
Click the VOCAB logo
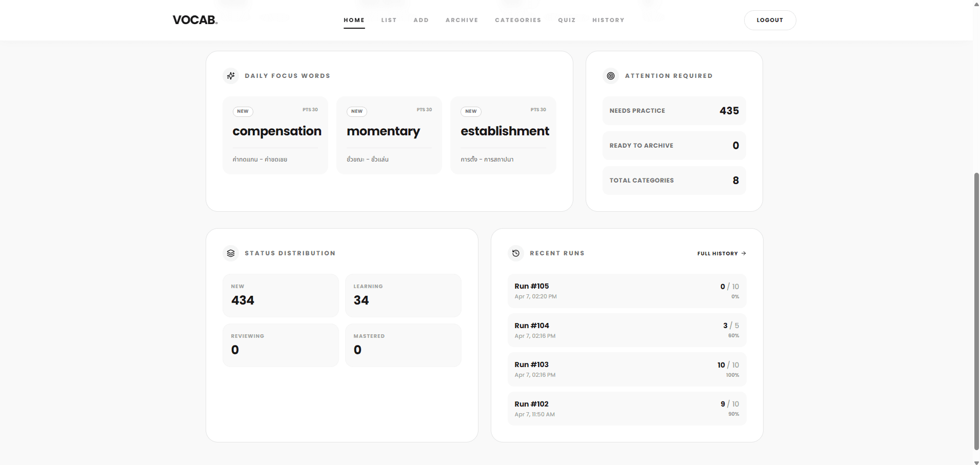tap(195, 20)
